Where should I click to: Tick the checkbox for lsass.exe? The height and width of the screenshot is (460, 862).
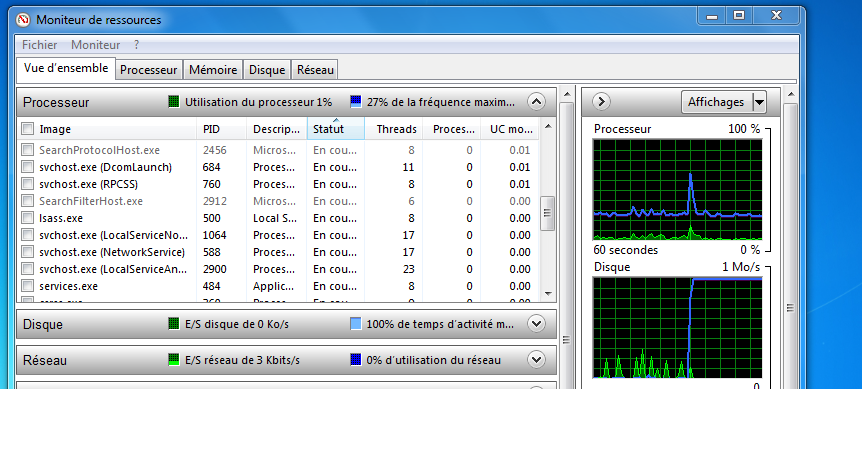pyautogui.click(x=28, y=218)
